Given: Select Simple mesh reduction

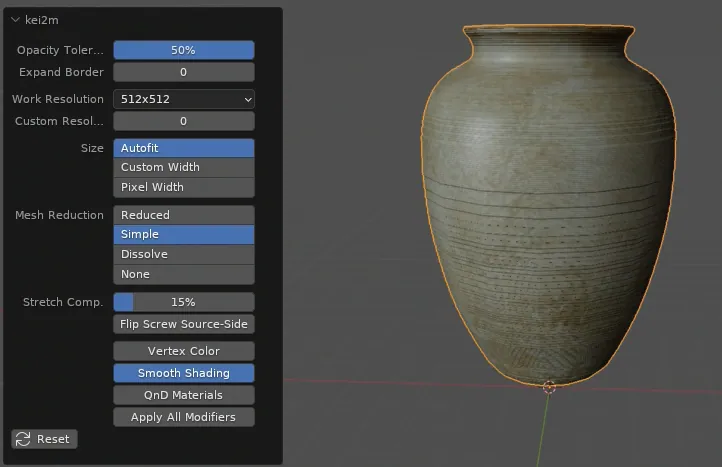Looking at the screenshot, I should [184, 234].
